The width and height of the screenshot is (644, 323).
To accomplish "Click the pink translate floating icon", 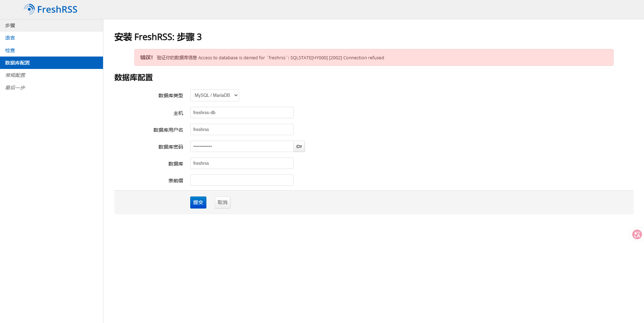I will pyautogui.click(x=637, y=234).
